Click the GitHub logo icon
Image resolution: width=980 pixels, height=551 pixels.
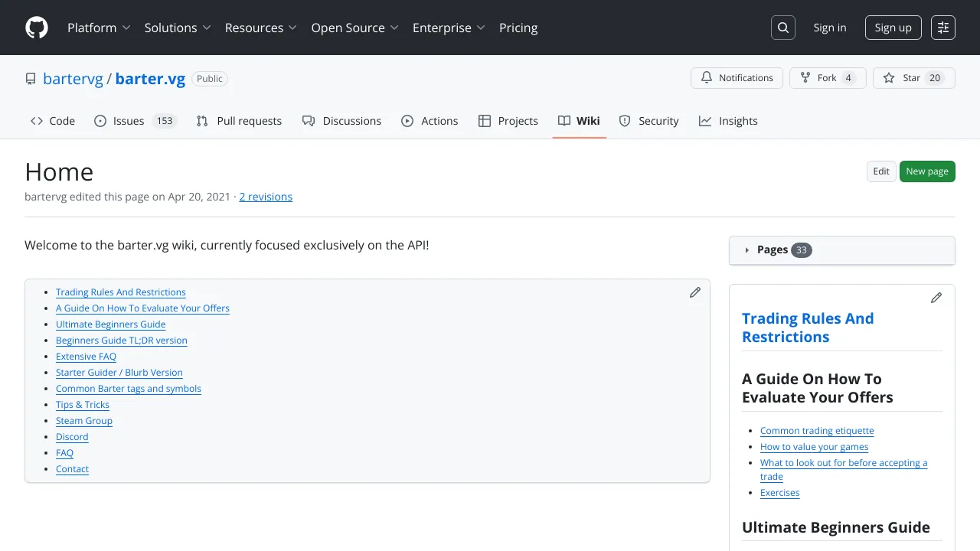click(37, 28)
